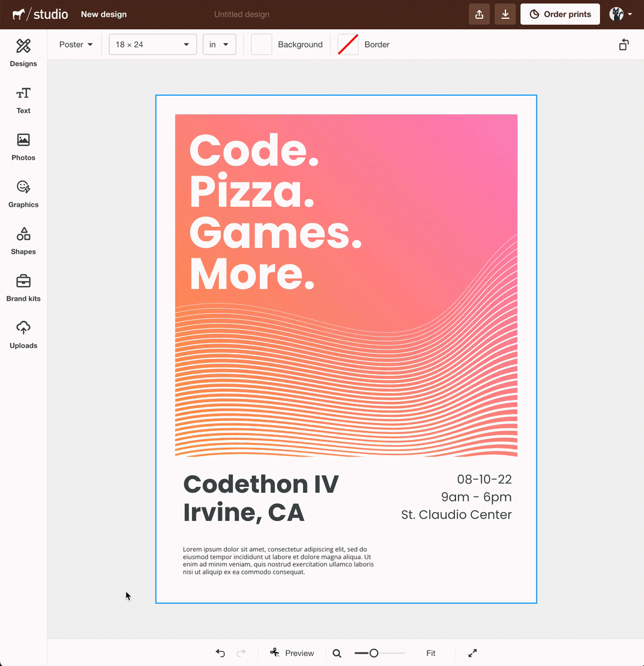
Task: Click the share/export icon
Action: [479, 14]
